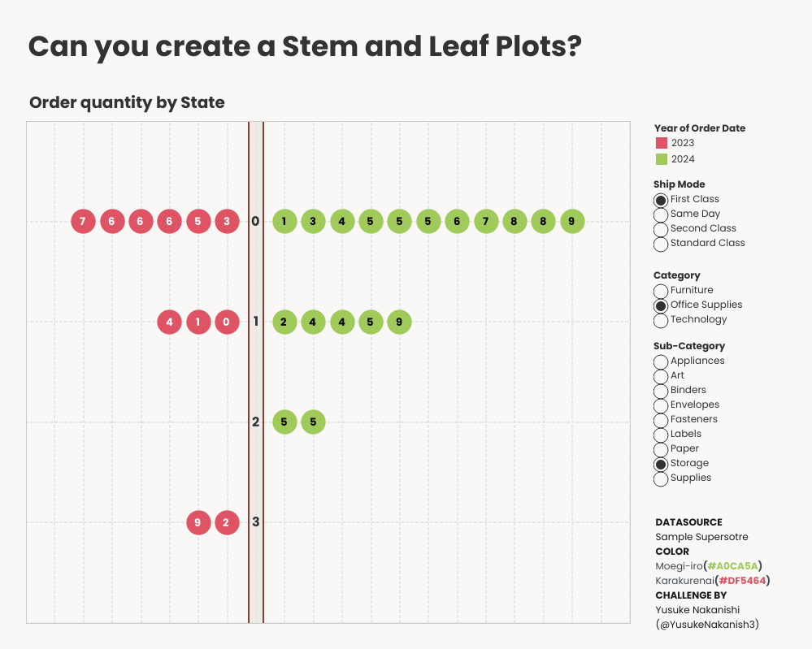The image size is (812, 649).
Task: Click the 2024 green legend swatch
Action: (x=662, y=159)
